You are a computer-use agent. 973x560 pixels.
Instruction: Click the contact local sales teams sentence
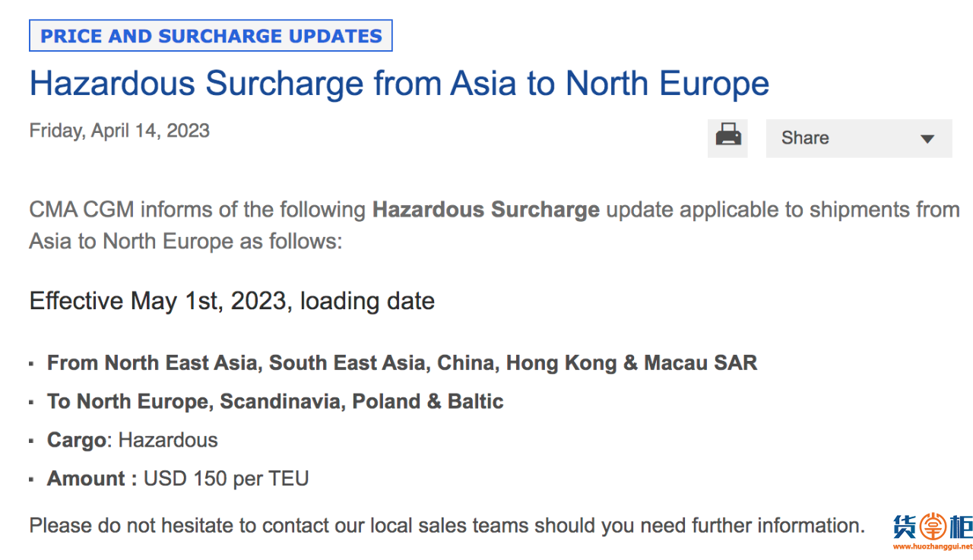447,525
